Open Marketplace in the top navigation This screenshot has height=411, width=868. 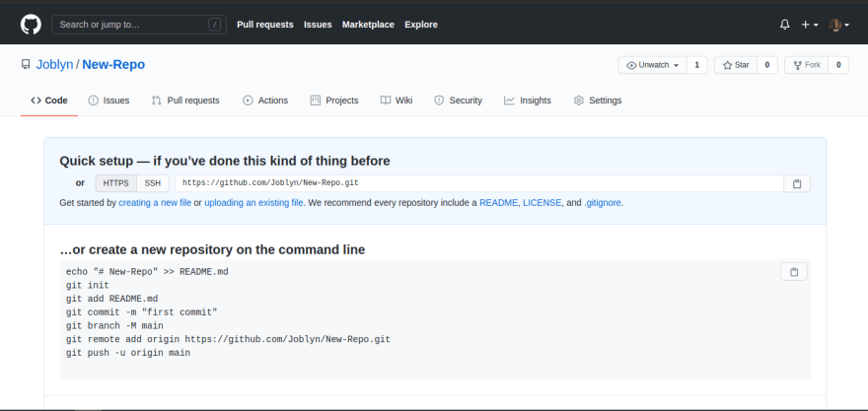368,25
